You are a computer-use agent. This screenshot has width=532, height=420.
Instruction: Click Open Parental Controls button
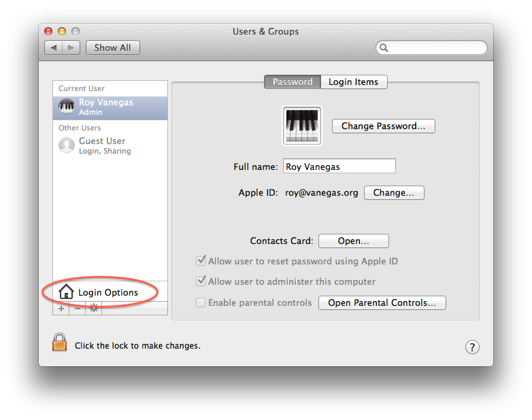tap(382, 302)
